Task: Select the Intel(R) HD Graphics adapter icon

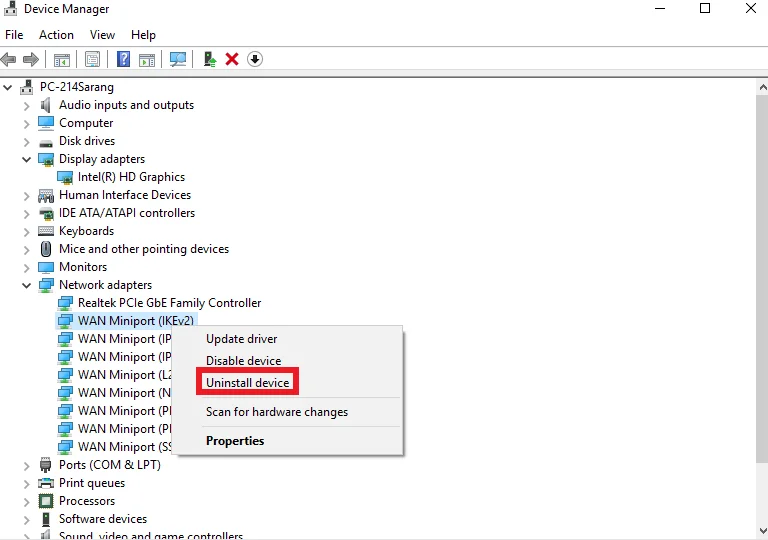Action: coord(65,177)
